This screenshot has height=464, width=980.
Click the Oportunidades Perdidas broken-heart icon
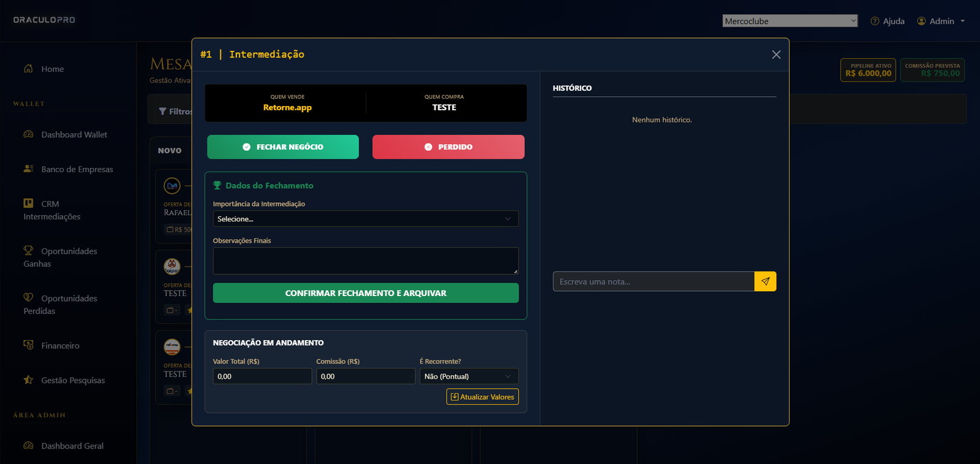point(28,297)
